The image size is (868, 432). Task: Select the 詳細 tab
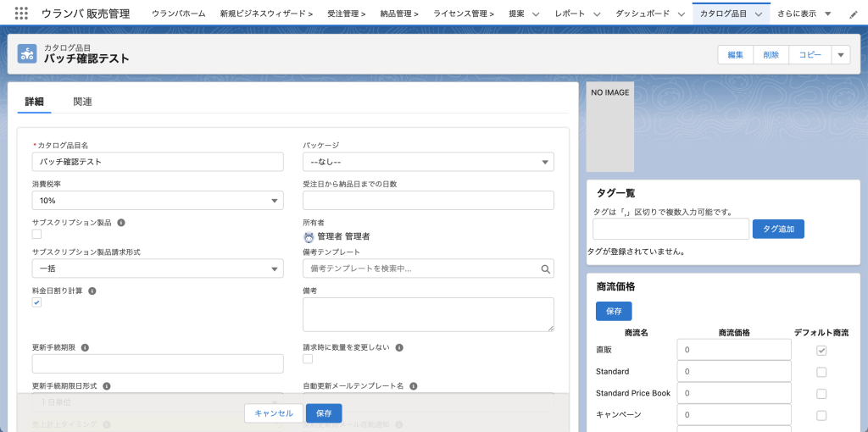tap(34, 102)
